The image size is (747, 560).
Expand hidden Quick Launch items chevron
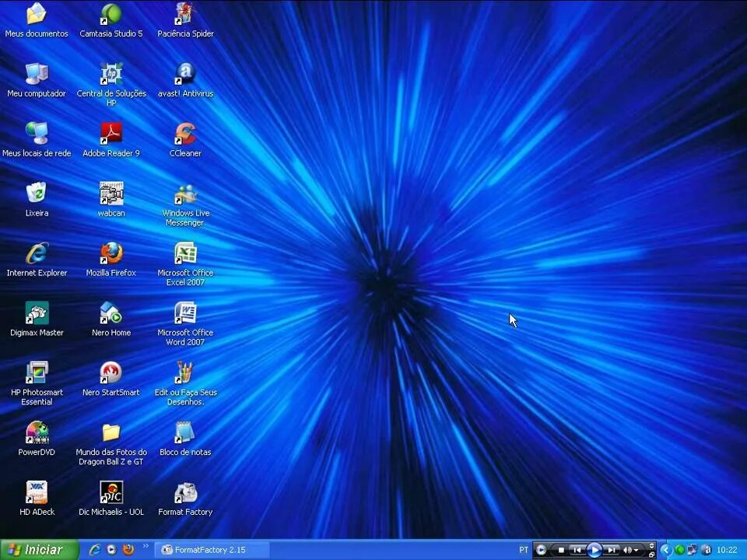coord(146,546)
